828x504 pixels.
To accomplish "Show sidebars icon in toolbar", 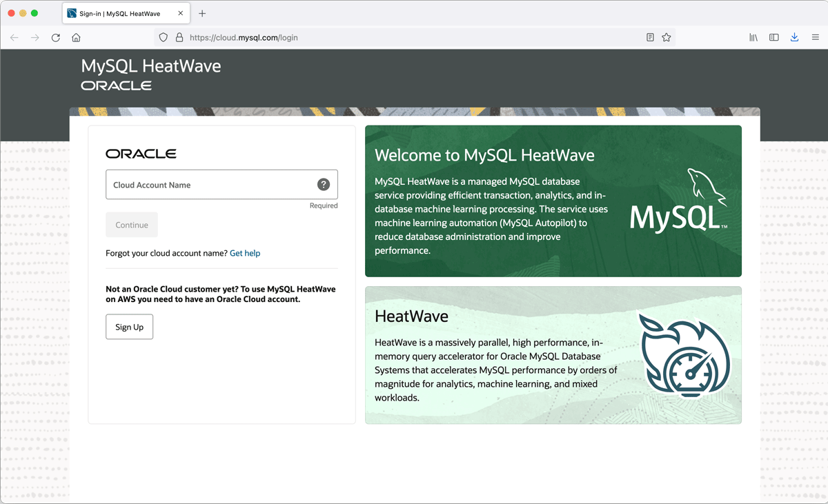I will tap(774, 37).
